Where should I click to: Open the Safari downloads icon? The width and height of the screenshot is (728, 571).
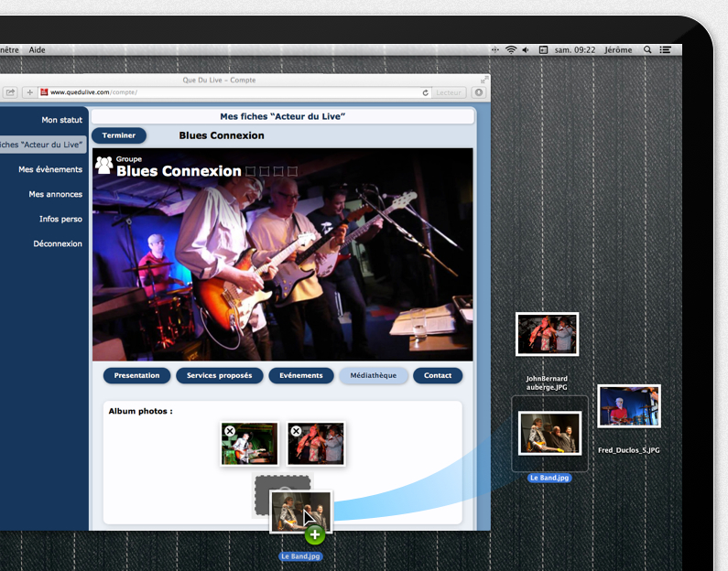pyautogui.click(x=479, y=92)
